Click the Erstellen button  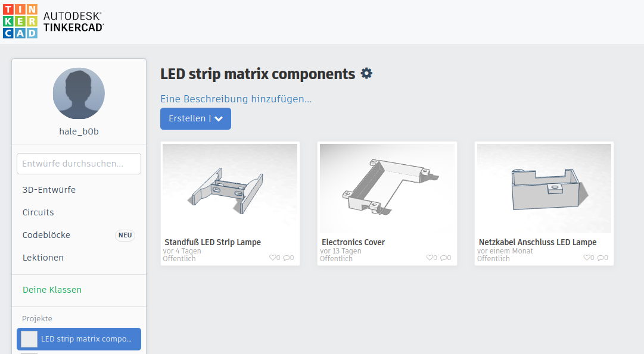click(188, 118)
